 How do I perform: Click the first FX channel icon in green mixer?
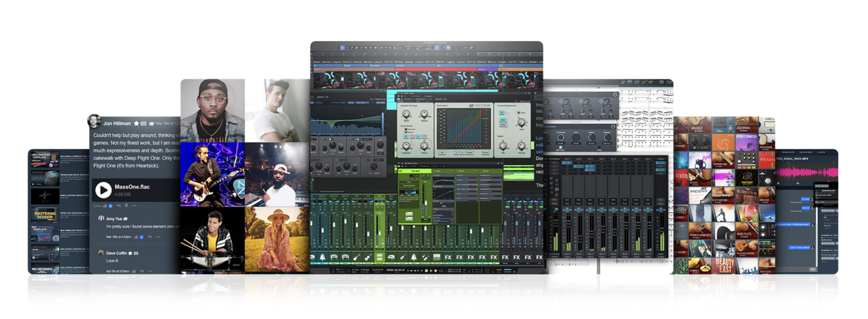(448, 257)
